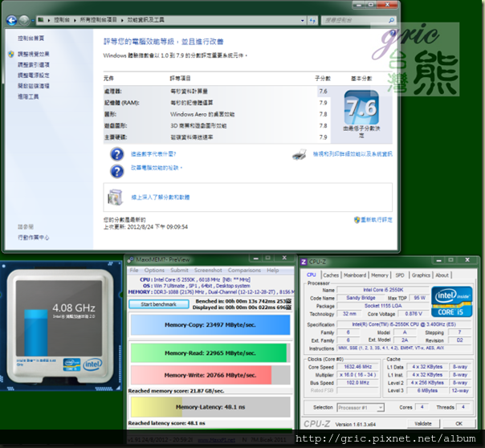Viewport: 485px width, 448px height.
Task: Click the Bus Speed value 102.0 MHz
Action: click(x=358, y=383)
